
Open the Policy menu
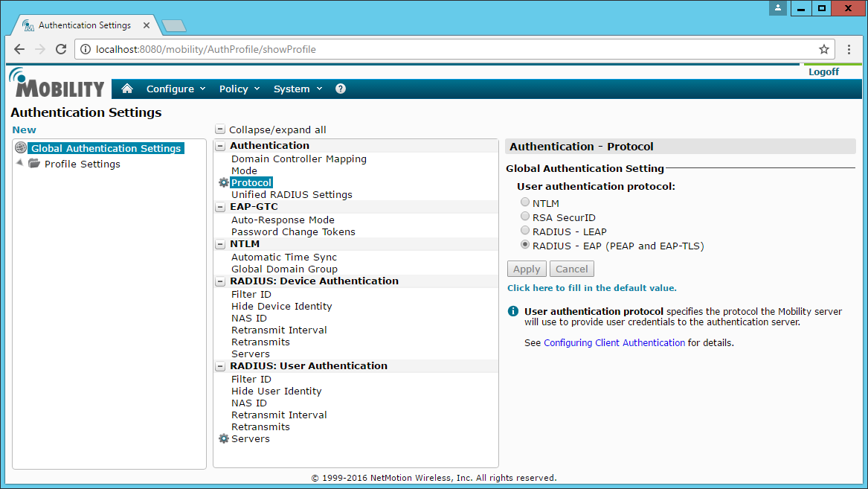[x=239, y=89]
